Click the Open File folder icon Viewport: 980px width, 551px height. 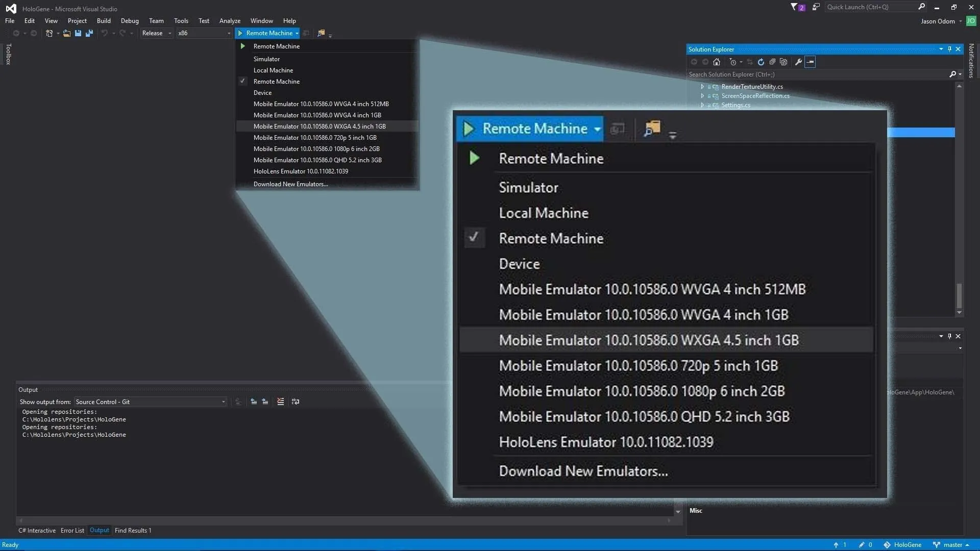[66, 33]
